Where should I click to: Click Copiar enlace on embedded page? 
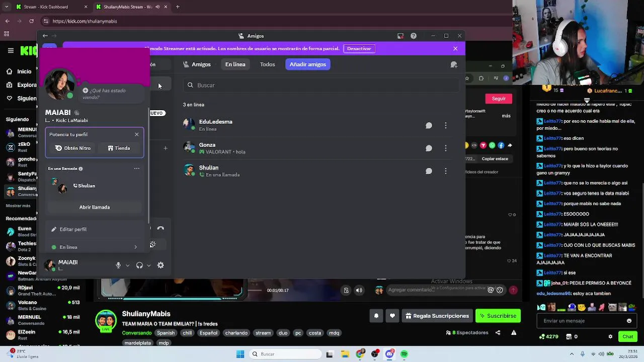tap(495, 159)
